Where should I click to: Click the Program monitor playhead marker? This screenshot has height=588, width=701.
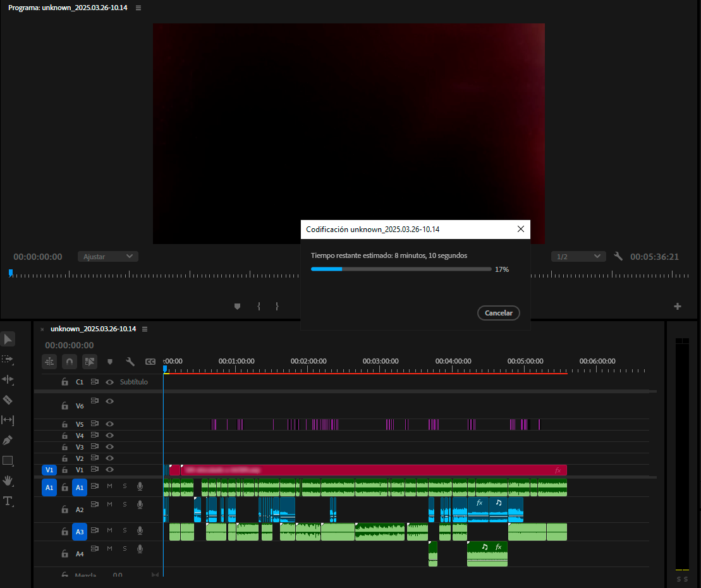click(11, 273)
